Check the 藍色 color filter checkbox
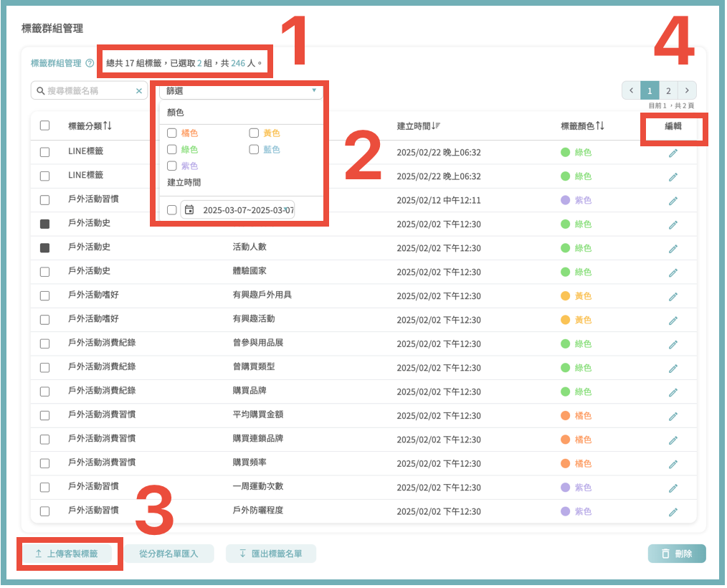 coord(254,150)
